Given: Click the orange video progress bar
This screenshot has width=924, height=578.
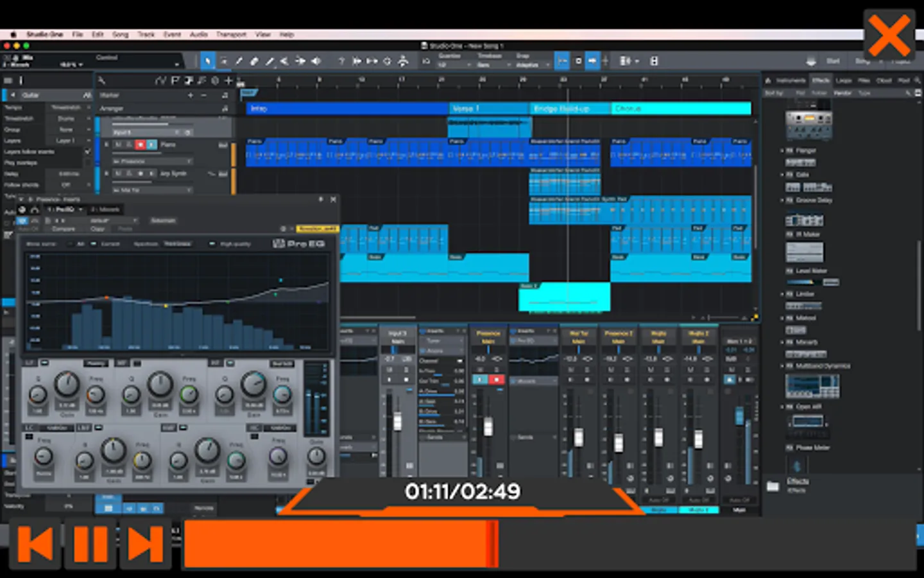Looking at the screenshot, I should point(340,545).
